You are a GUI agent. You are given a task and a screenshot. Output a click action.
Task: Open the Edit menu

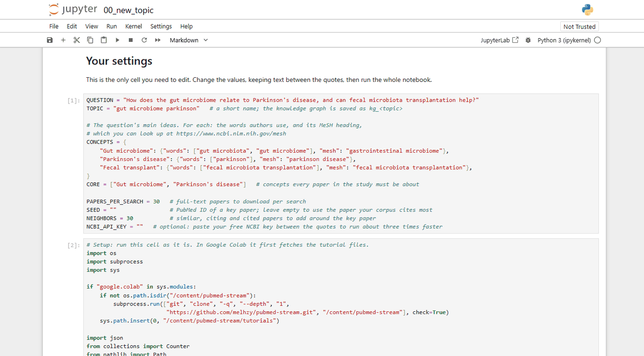72,26
